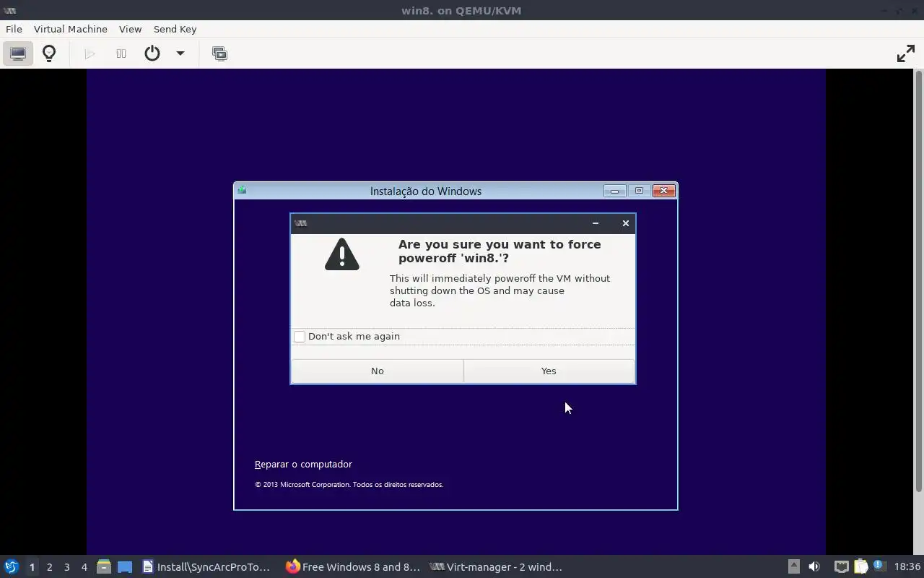Open the shutdown options dropdown arrow
This screenshot has width=924, height=578.
[180, 53]
